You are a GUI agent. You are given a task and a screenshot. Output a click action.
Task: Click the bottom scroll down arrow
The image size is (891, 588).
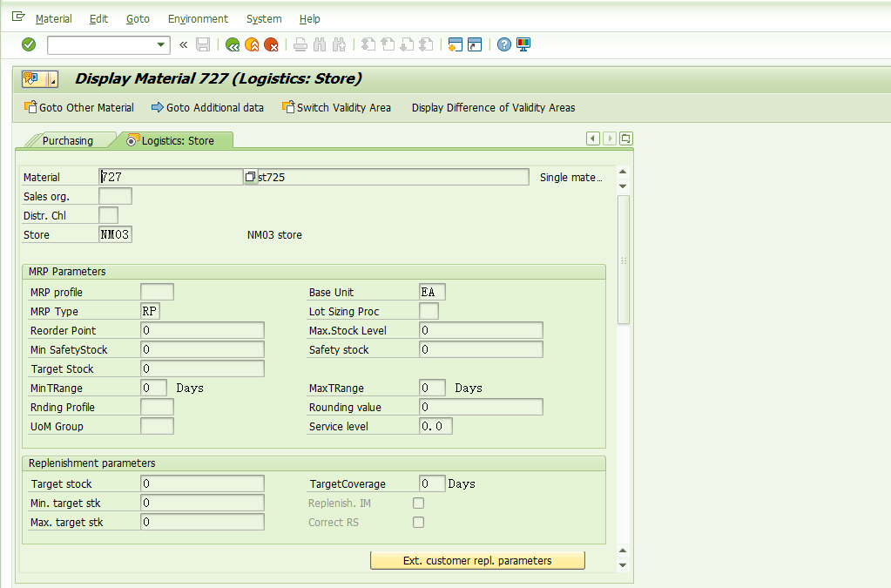point(623,564)
